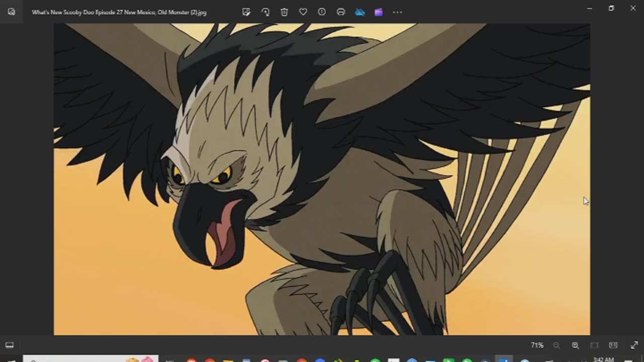This screenshot has height=362, width=644.
Task: Show file info panel icon
Action: [322, 12]
